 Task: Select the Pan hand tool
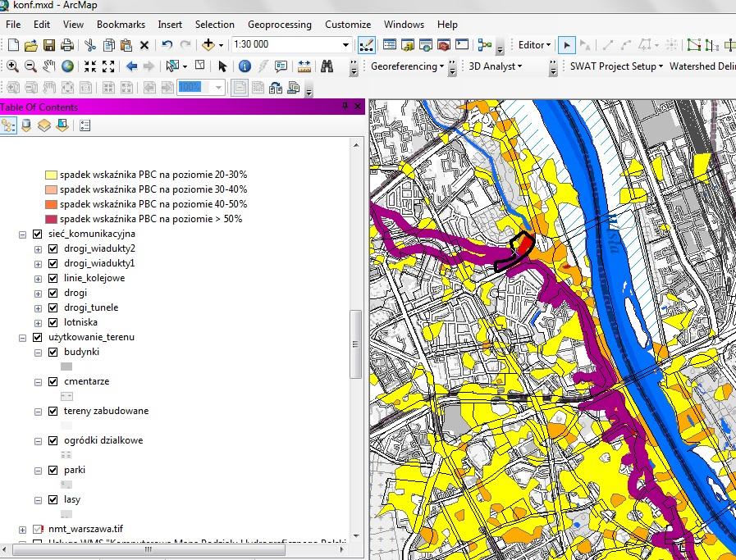click(x=48, y=66)
